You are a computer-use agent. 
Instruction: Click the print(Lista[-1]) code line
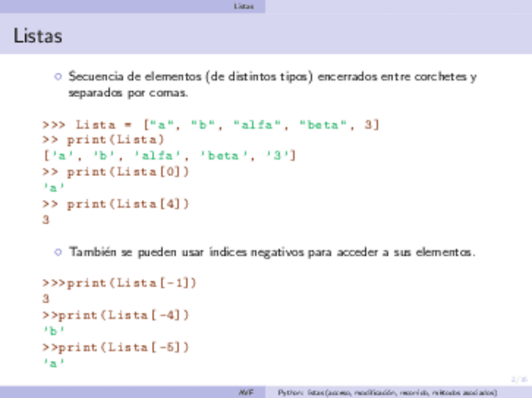pos(119,283)
